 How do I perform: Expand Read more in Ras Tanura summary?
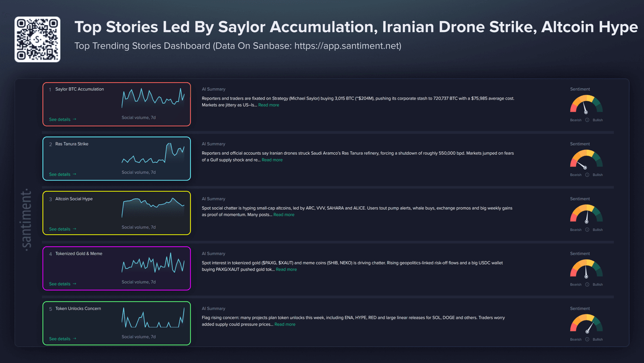click(x=272, y=160)
